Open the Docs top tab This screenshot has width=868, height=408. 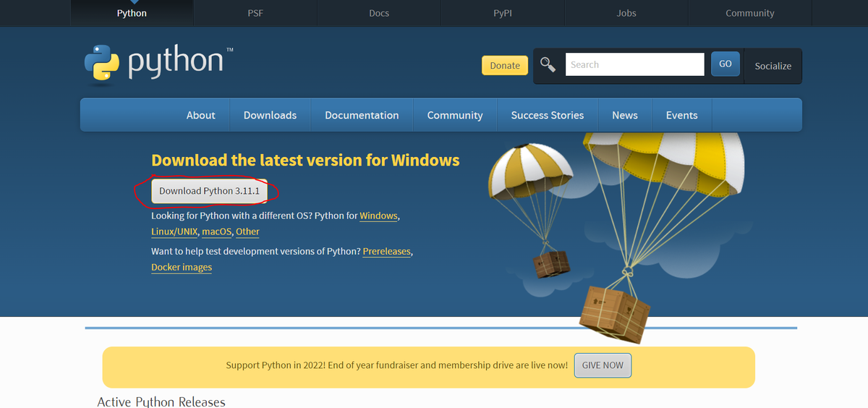click(379, 13)
